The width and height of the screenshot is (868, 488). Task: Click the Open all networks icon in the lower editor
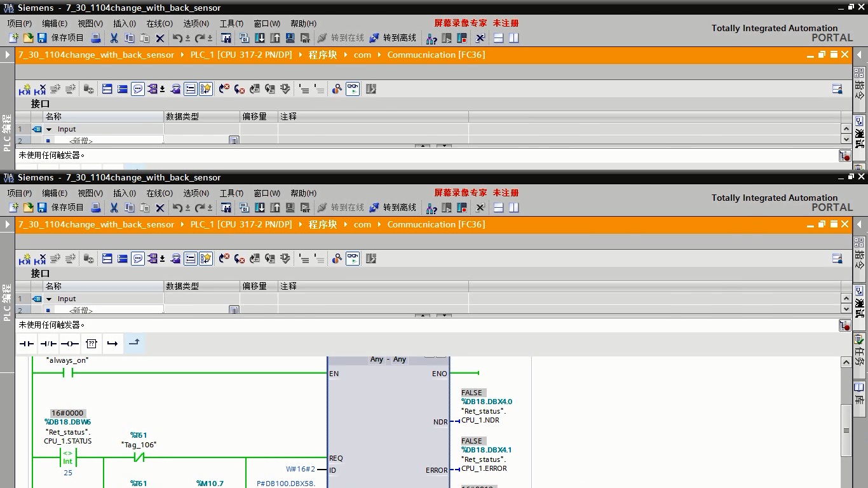click(107, 259)
